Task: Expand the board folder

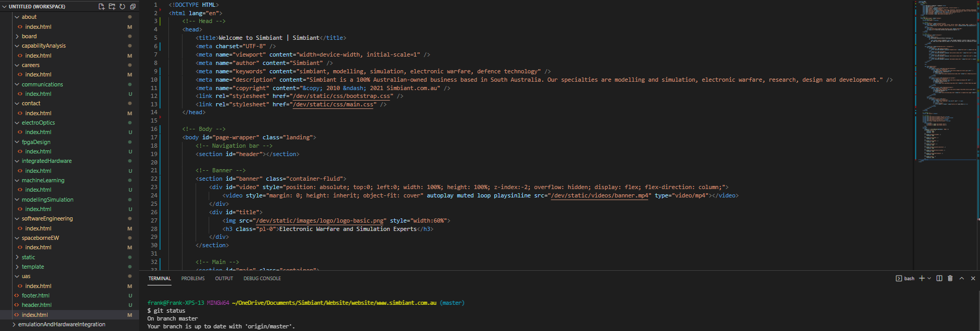Action: pos(29,37)
